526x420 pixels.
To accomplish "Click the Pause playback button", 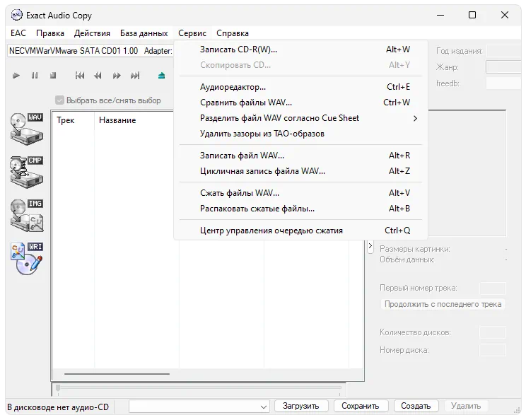I will (35, 76).
